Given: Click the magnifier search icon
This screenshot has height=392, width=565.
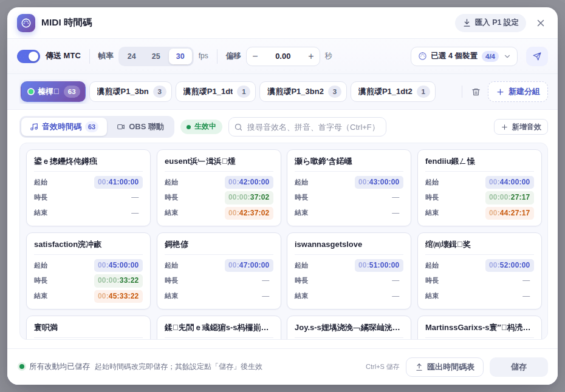Looking at the screenshot, I should click(x=238, y=127).
